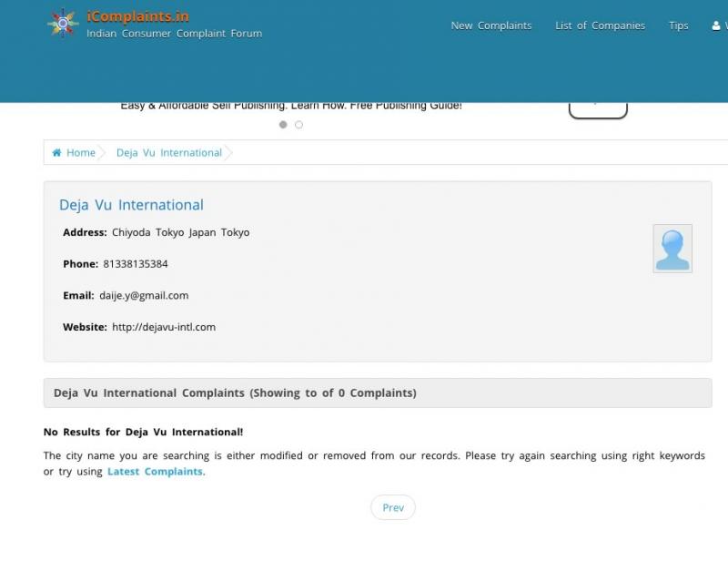The image size is (728, 561).
Task: Open the Latest Complaints link
Action: [x=155, y=472]
